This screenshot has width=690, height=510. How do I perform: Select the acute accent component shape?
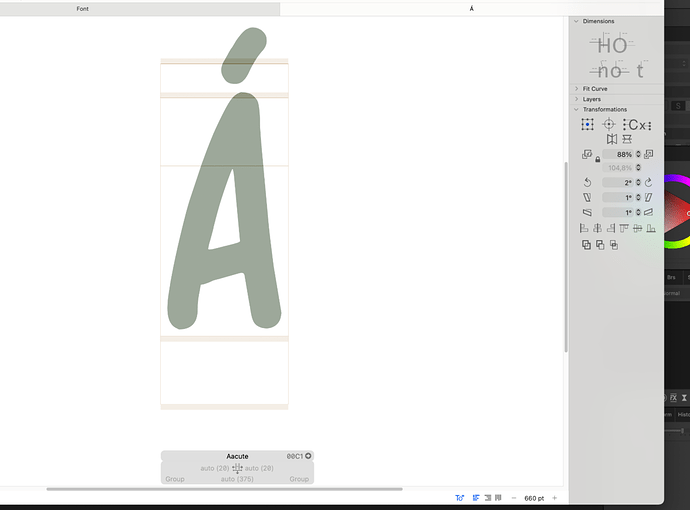(x=244, y=55)
